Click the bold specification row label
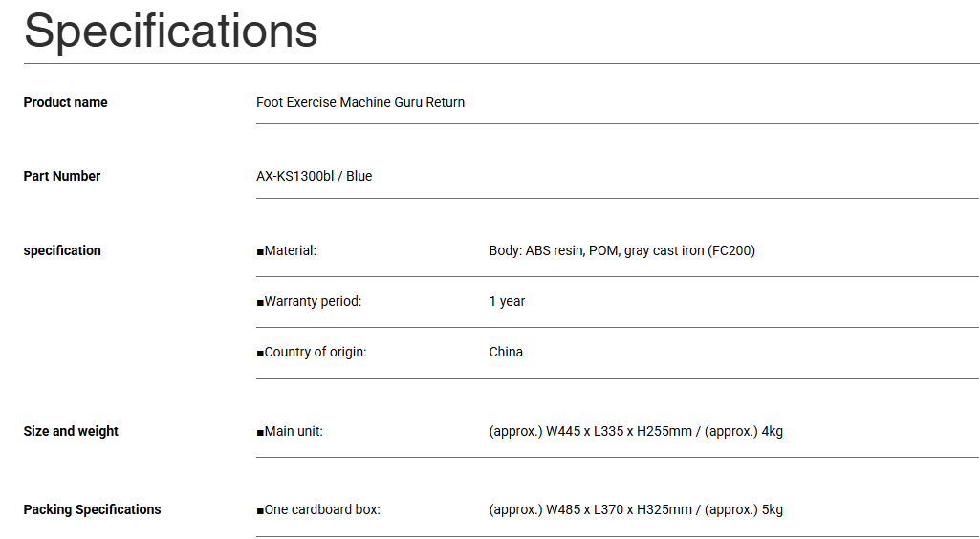 point(62,250)
